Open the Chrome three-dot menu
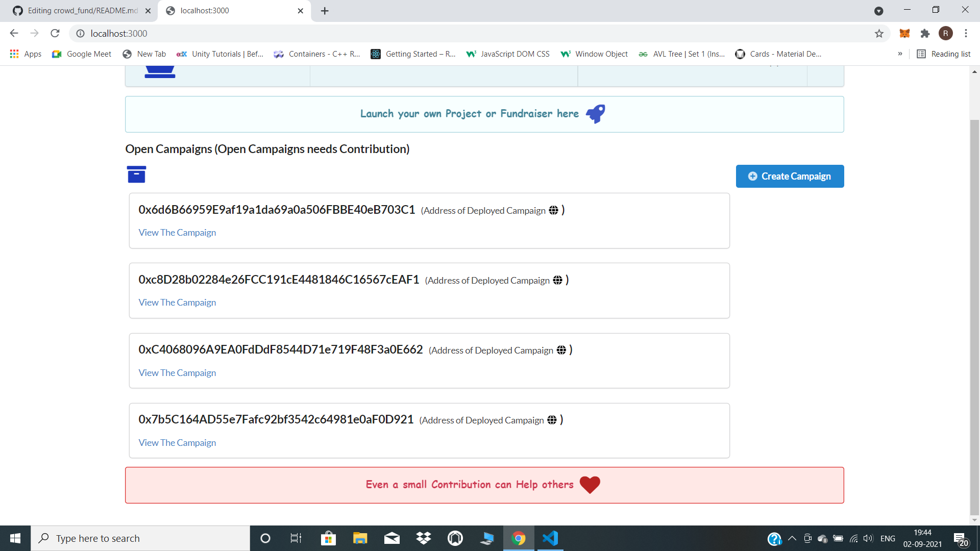 pyautogui.click(x=966, y=34)
